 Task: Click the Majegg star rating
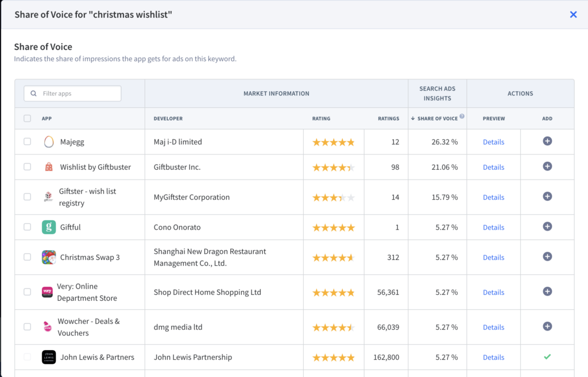coord(334,142)
